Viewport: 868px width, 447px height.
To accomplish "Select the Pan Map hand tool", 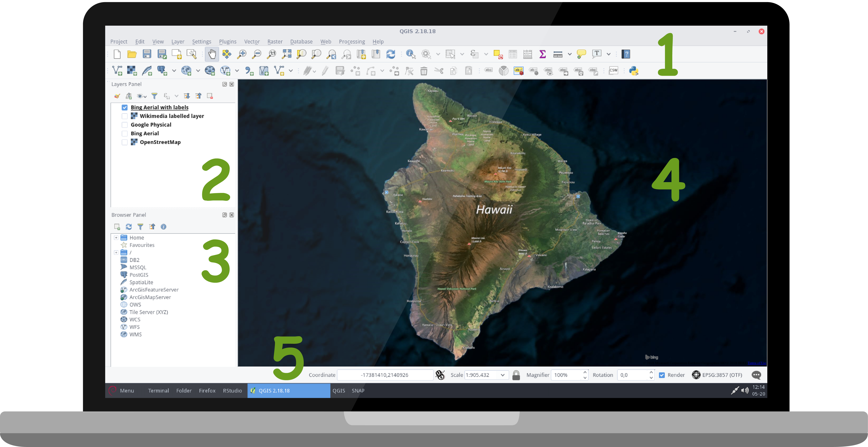I will tap(212, 54).
